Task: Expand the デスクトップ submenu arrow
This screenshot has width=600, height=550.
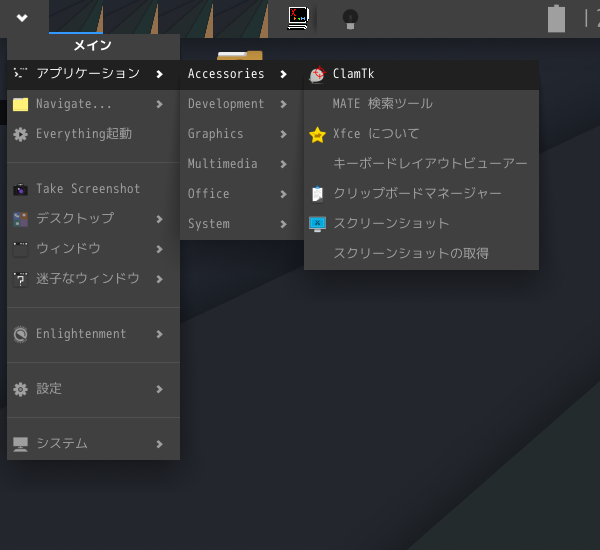Action: pyautogui.click(x=159, y=219)
